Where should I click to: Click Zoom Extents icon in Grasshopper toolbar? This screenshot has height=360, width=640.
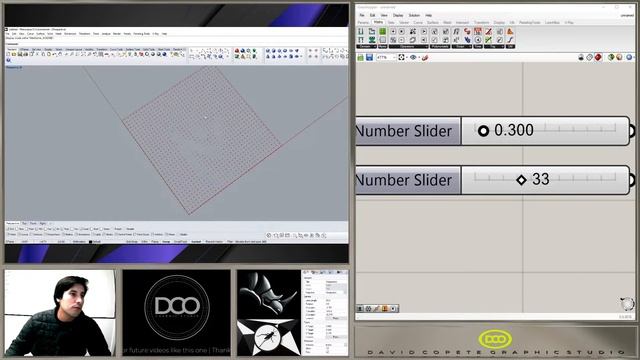pos(401,58)
